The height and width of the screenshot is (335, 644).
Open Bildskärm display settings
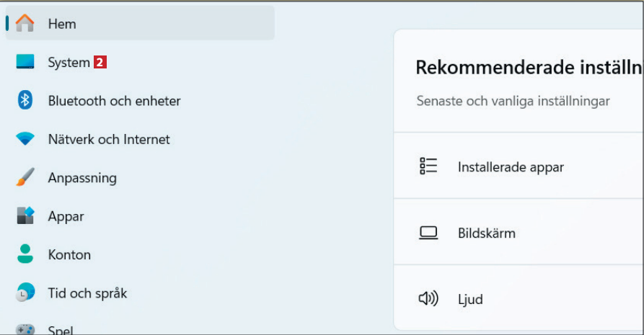click(x=487, y=233)
